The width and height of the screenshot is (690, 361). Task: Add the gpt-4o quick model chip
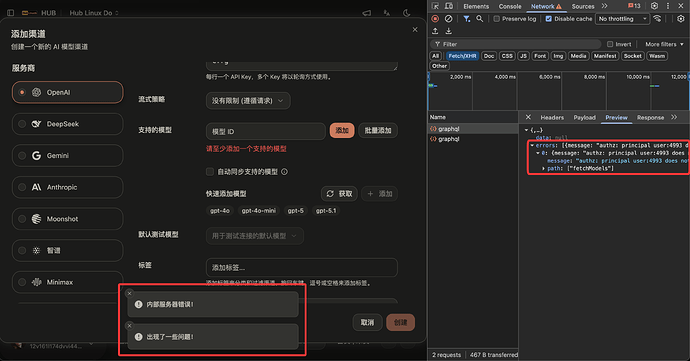point(220,211)
